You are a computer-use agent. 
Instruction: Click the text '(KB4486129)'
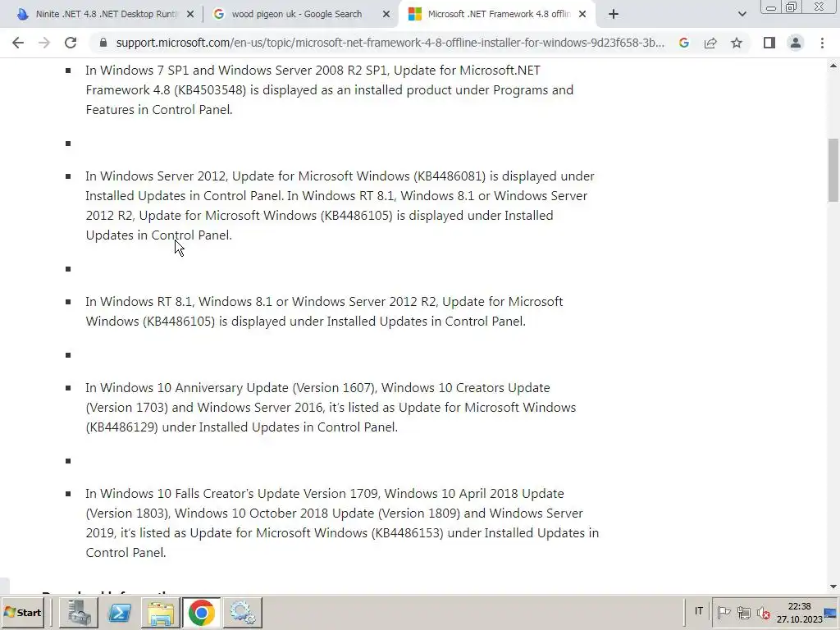[121, 427]
